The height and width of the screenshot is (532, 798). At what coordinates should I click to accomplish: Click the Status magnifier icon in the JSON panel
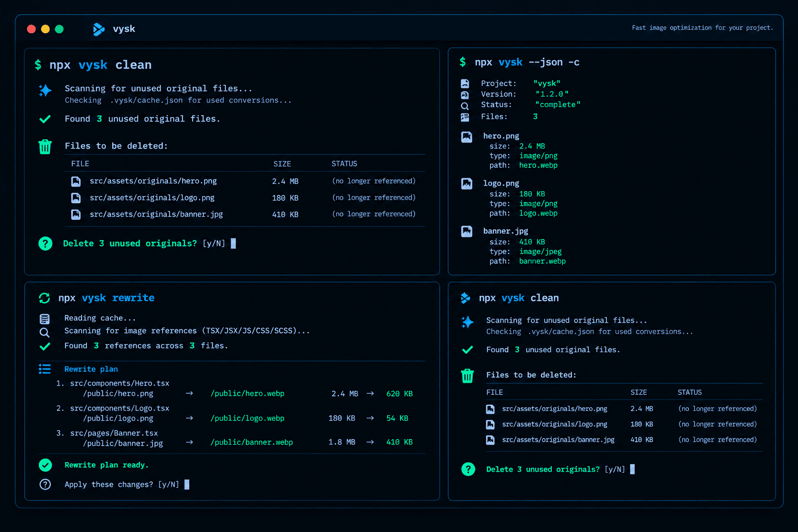(x=465, y=105)
